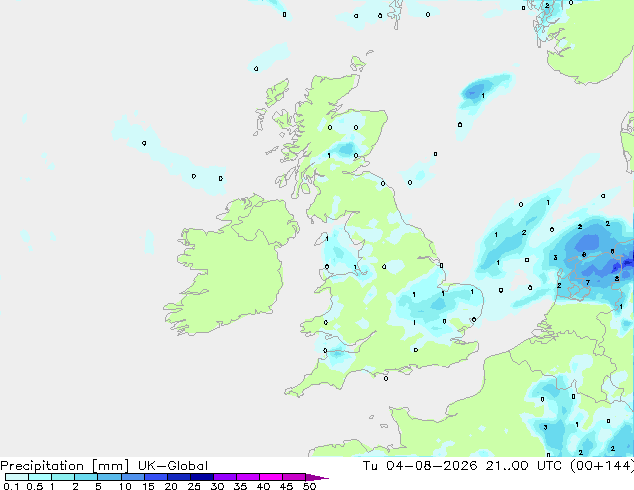Click the '30' legend scale label
This screenshot has height=490, width=634.
[217, 486]
